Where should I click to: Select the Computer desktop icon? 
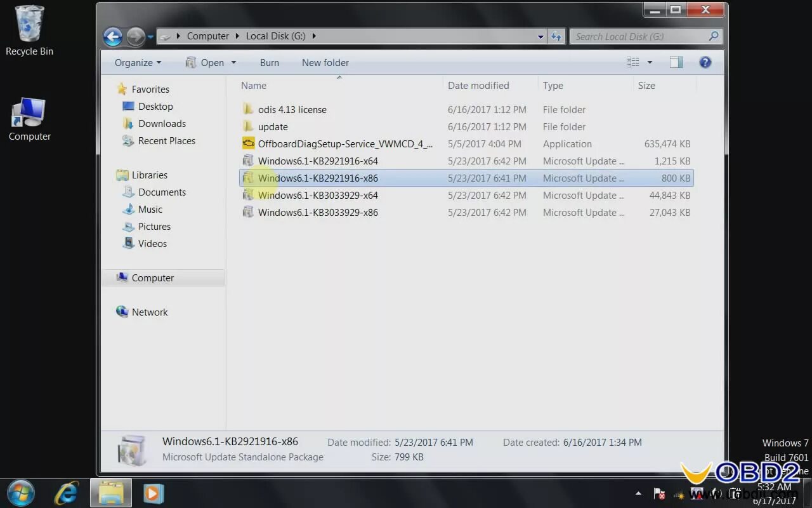[x=29, y=119]
